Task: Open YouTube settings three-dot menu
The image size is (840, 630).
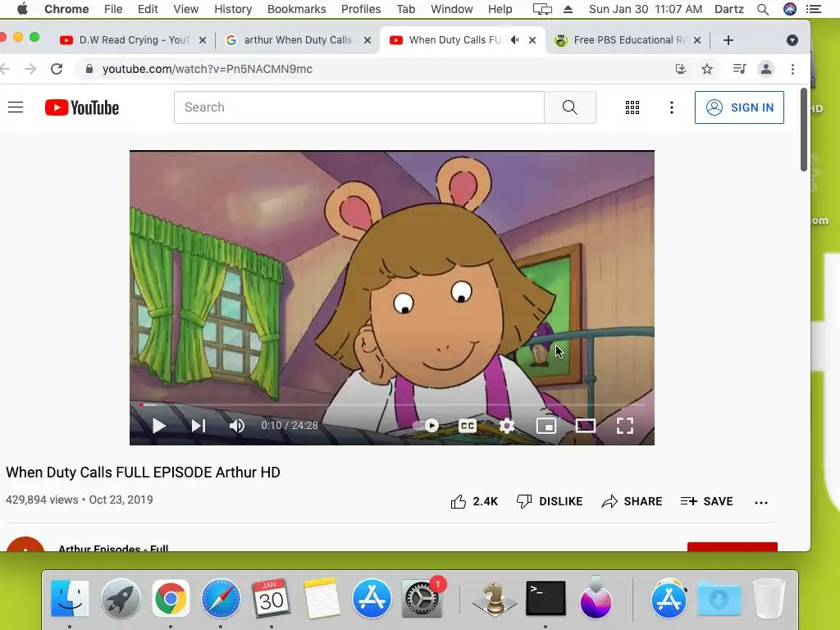Action: [x=671, y=107]
